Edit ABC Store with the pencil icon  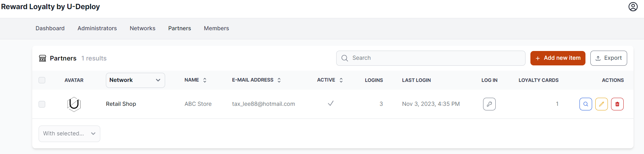coord(601,104)
